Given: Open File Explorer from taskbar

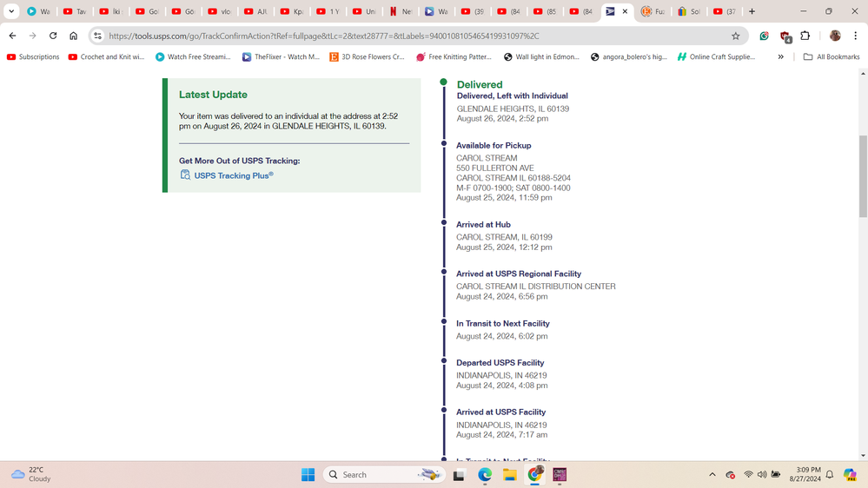Looking at the screenshot, I should coord(510,475).
